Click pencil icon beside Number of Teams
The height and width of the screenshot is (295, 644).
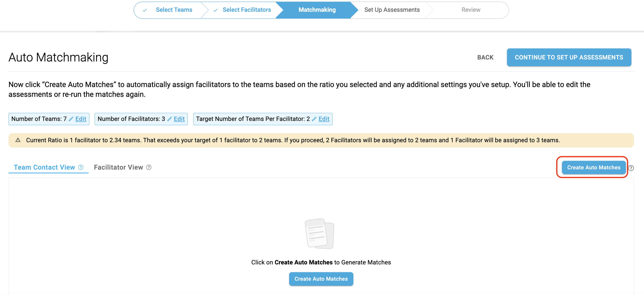click(x=71, y=119)
